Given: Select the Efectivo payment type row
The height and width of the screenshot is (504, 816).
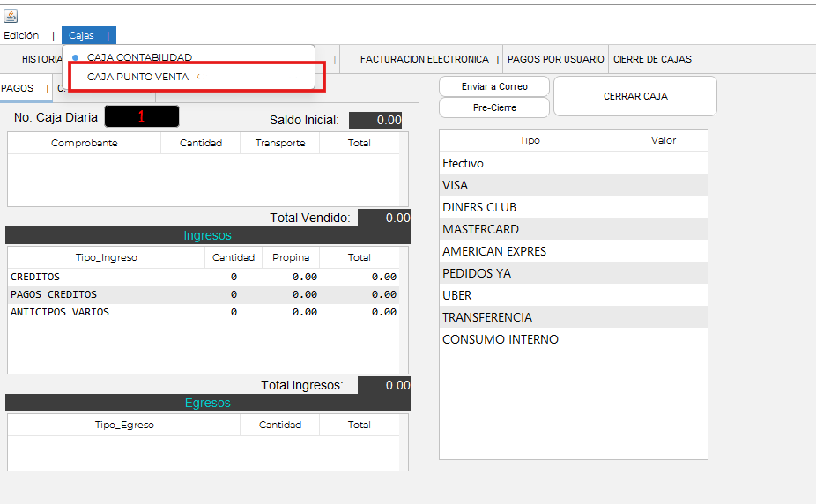Looking at the screenshot, I should tap(573, 163).
